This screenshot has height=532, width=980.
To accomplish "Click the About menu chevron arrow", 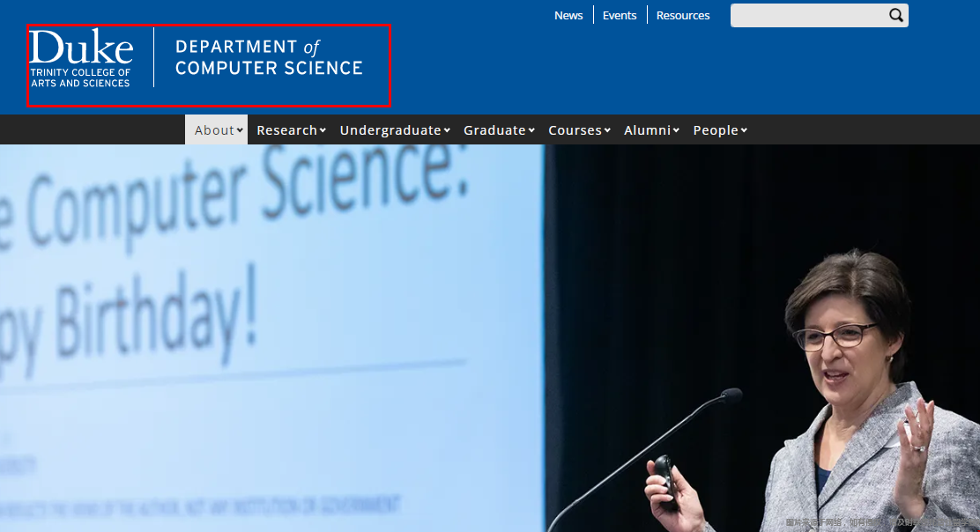I will click(x=240, y=130).
